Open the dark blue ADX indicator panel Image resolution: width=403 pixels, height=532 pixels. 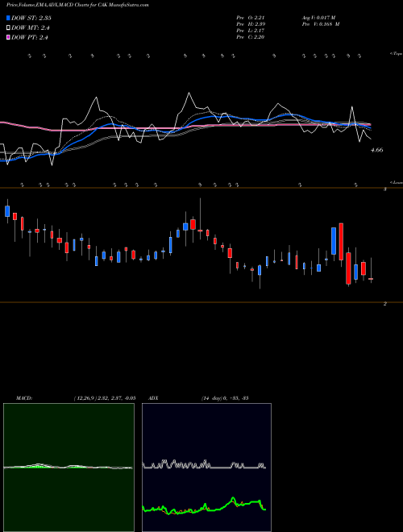(x=206, y=468)
